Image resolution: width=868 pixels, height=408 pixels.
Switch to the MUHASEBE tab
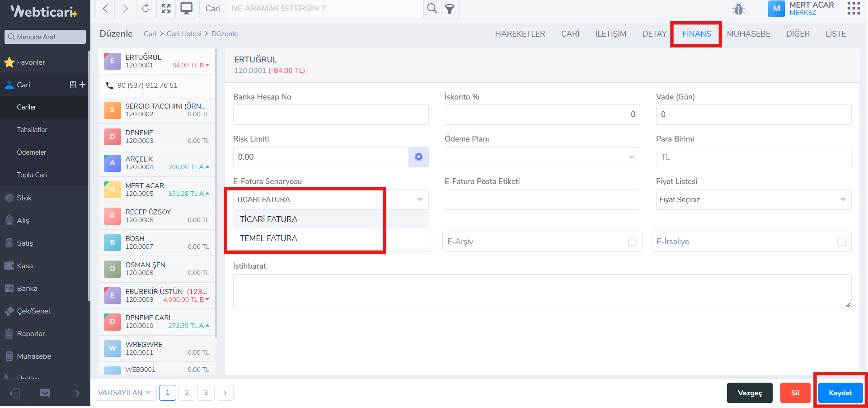point(748,34)
